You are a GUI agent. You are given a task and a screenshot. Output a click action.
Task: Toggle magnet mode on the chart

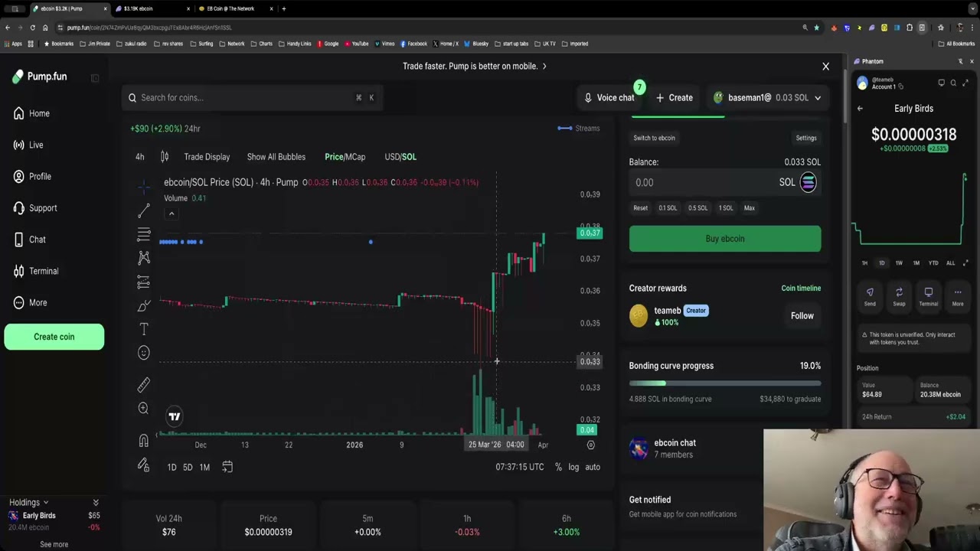tap(143, 441)
